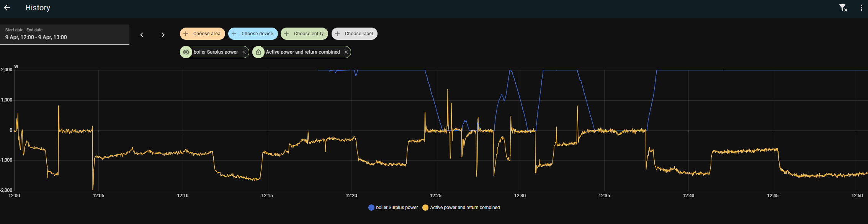
Task: Open the Start date - End date picker
Action: pos(65,34)
